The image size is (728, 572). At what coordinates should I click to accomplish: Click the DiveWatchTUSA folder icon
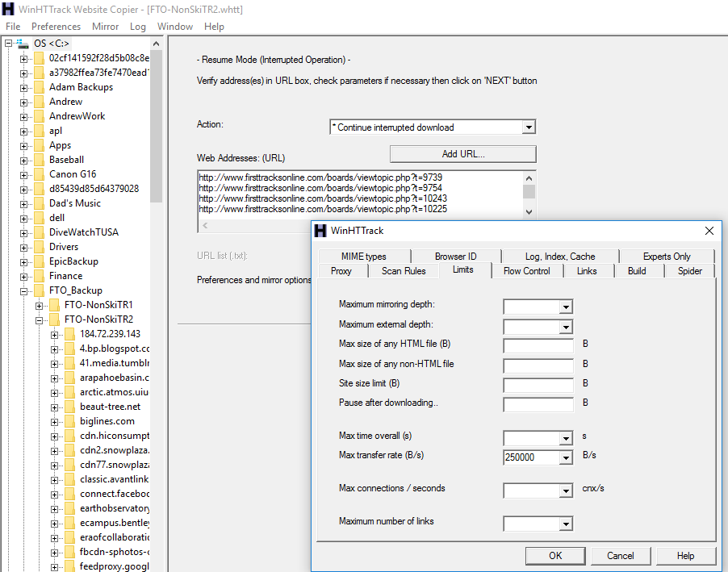tap(39, 232)
